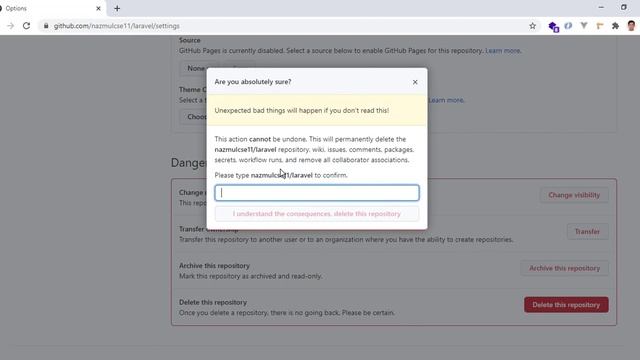Bookmark this page with the star icon

[532, 26]
